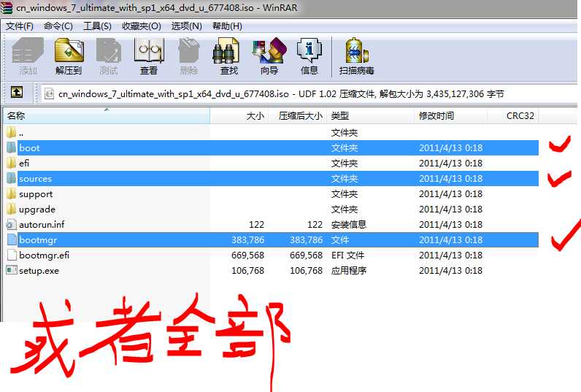This screenshot has height=392, width=581.
Task: Click the bootmgr.efi file icon
Action: 12,255
